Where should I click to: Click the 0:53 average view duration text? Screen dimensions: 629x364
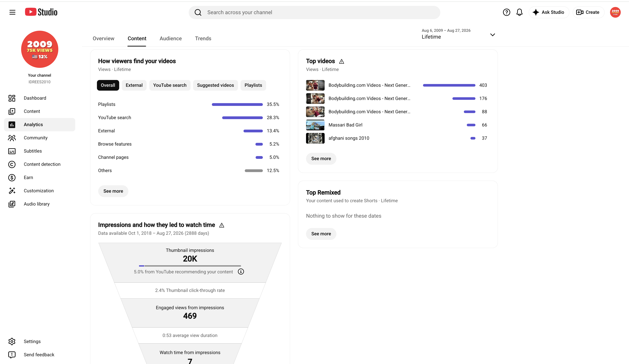point(190,335)
